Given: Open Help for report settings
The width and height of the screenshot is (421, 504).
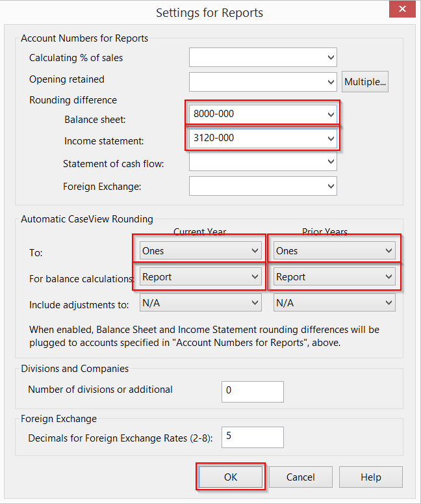Looking at the screenshot, I should pyautogui.click(x=370, y=477).
